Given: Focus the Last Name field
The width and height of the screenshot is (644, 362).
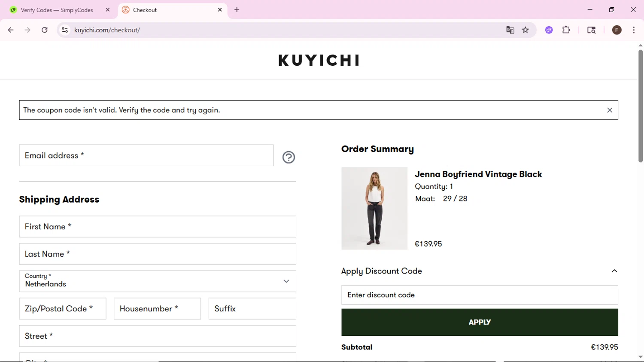Looking at the screenshot, I should click(158, 254).
